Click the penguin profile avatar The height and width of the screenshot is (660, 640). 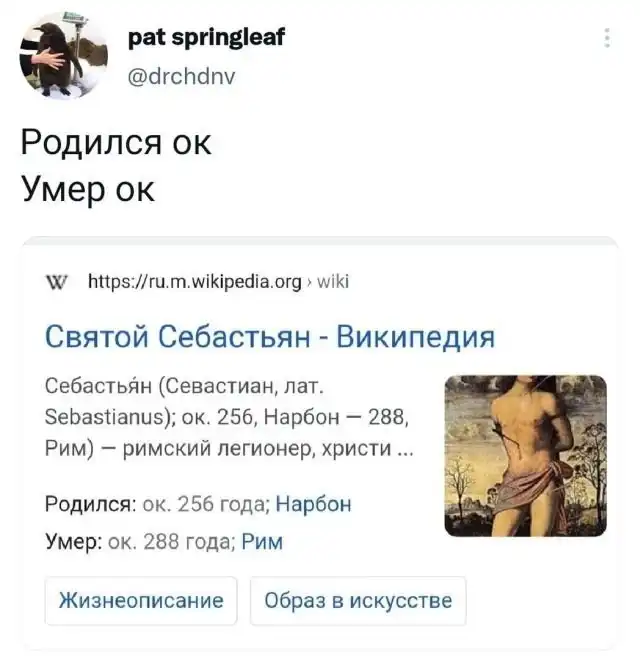[64, 55]
